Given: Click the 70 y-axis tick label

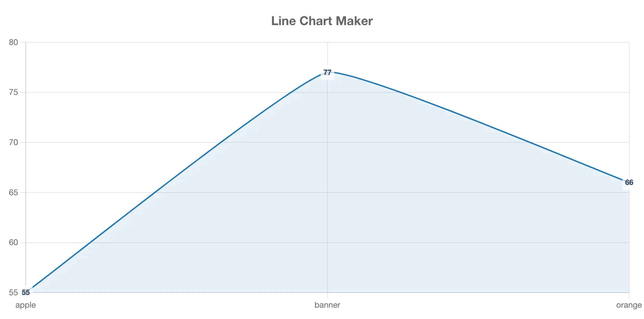Looking at the screenshot, I should click(x=13, y=142).
